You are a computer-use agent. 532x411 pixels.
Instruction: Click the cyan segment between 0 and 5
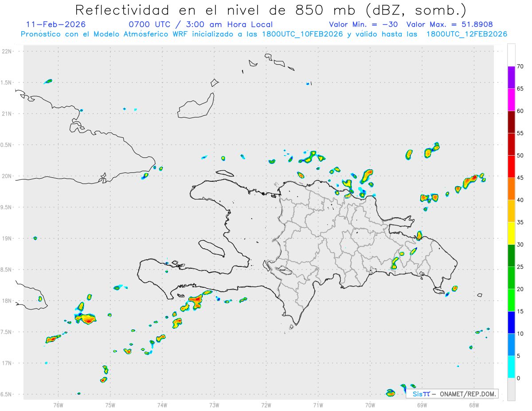(x=511, y=367)
